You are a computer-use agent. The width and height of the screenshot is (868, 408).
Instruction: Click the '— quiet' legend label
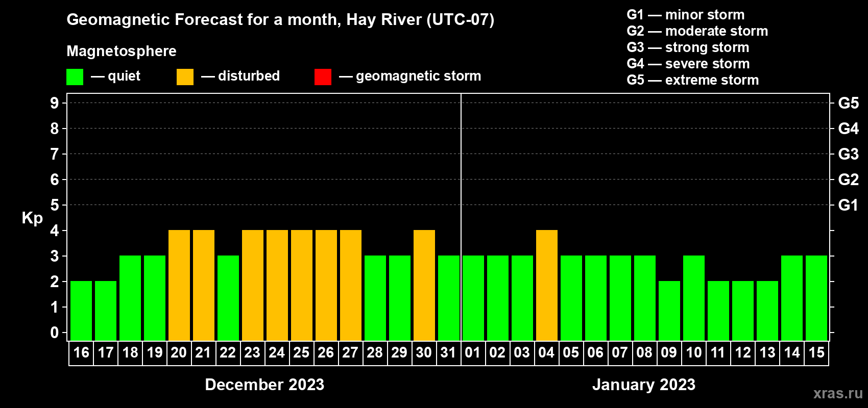tap(115, 76)
